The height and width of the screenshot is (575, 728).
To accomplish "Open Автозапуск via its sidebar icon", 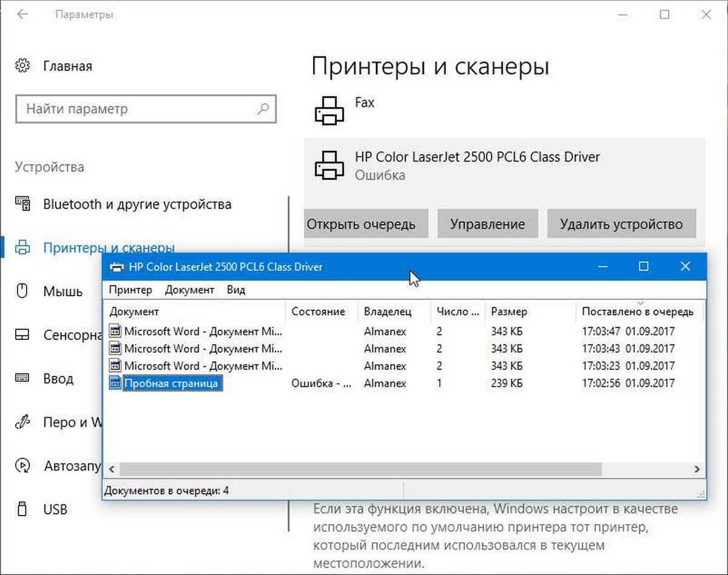I will tap(22, 466).
